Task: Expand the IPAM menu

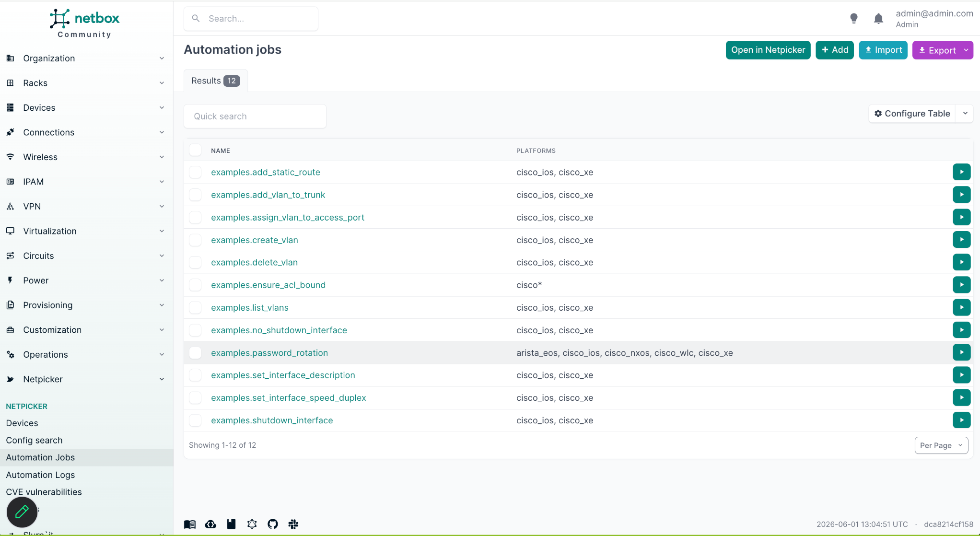Action: tap(86, 182)
